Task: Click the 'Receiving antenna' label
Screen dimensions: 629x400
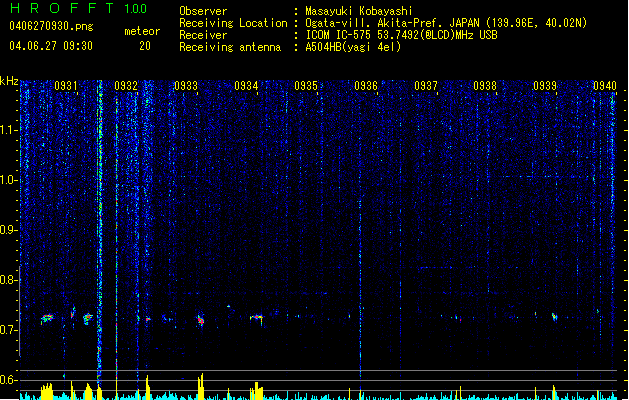Action: coord(230,47)
